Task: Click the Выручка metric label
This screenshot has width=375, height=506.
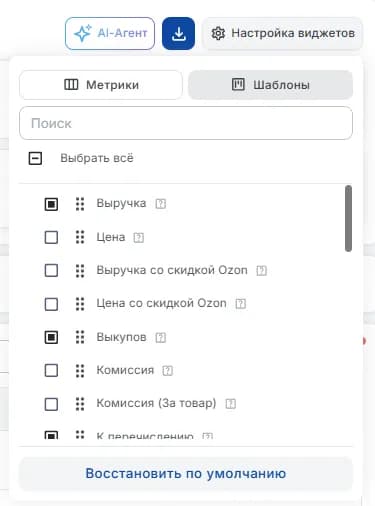Action: pos(121,203)
